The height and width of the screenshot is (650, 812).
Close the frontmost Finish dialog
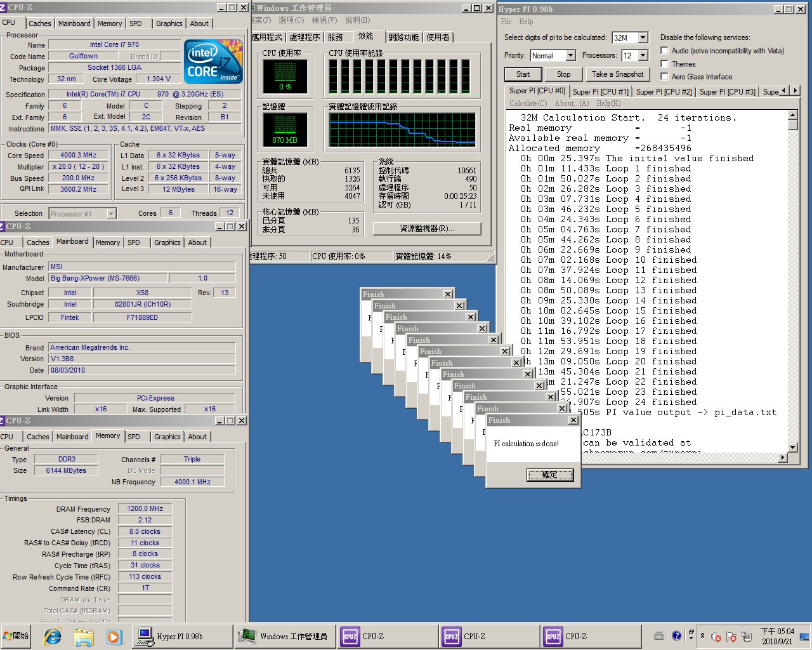573,420
